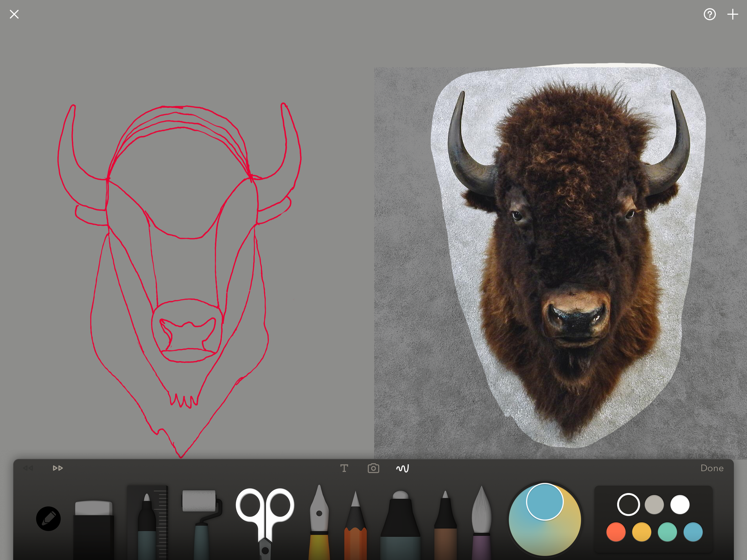The image size is (747, 560).
Task: Select the Text tool
Action: (344, 468)
